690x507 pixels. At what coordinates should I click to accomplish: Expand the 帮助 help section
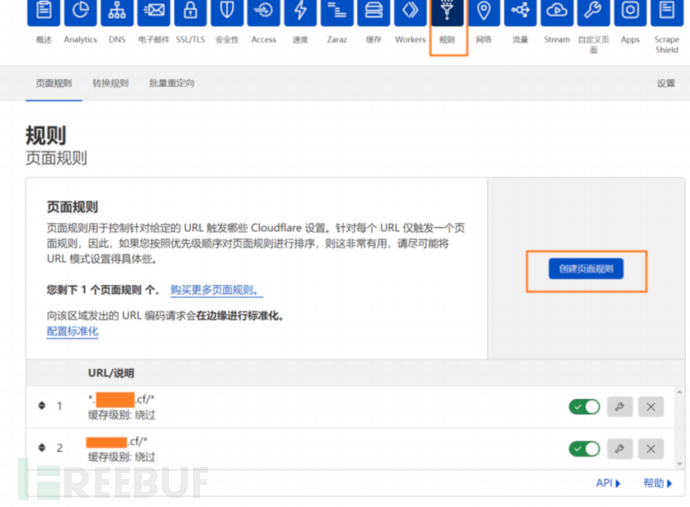[x=657, y=483]
